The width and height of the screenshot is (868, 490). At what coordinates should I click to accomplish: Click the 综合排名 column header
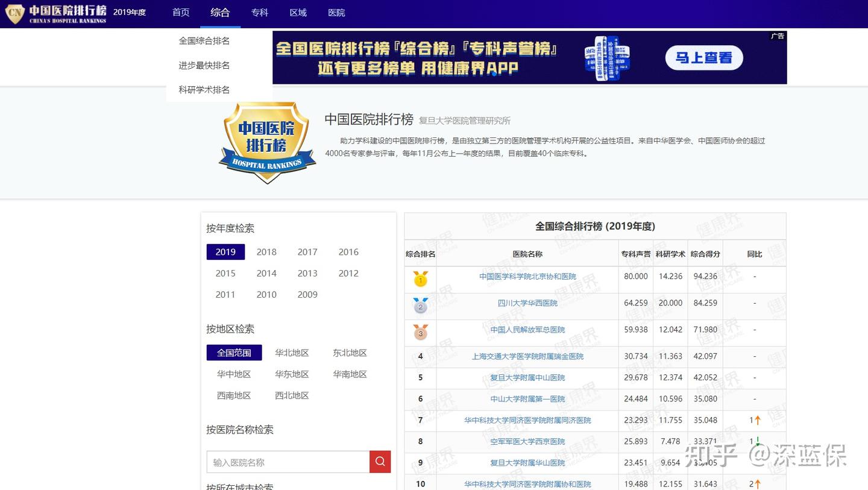(x=420, y=254)
